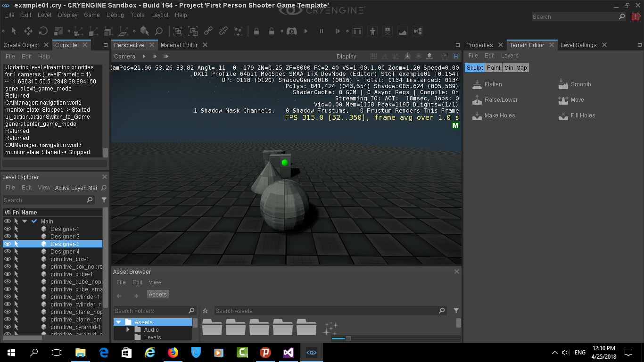Toggle visibility of Designer-3 object
Image resolution: width=644 pixels, height=362 pixels.
(8, 244)
